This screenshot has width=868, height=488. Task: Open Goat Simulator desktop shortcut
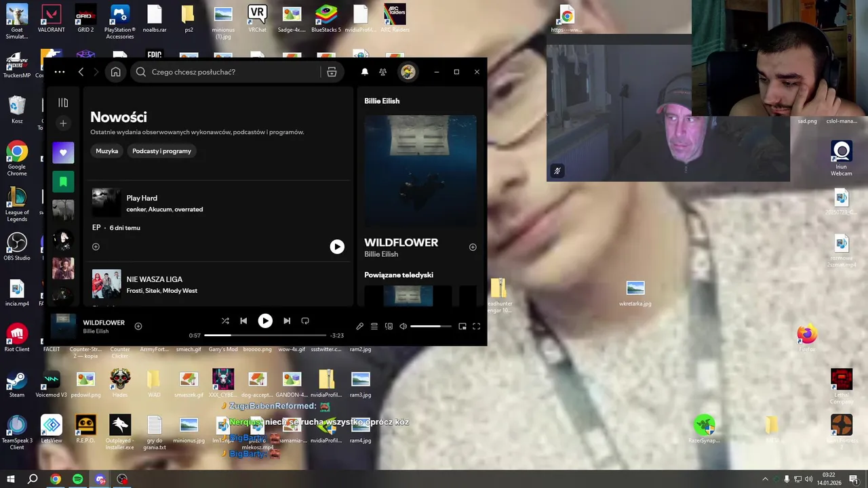17,22
